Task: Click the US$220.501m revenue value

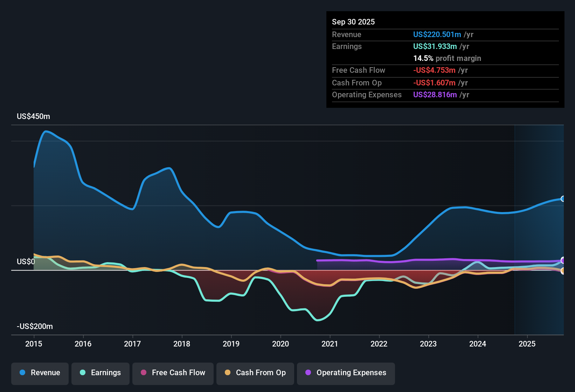Action: (437, 35)
